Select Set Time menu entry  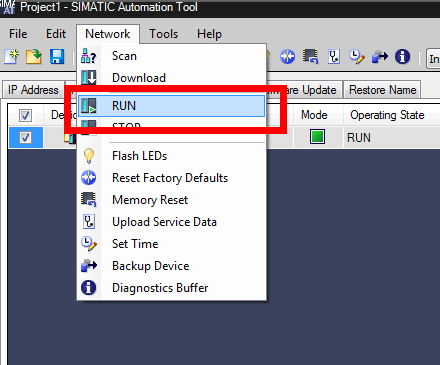[172, 244]
